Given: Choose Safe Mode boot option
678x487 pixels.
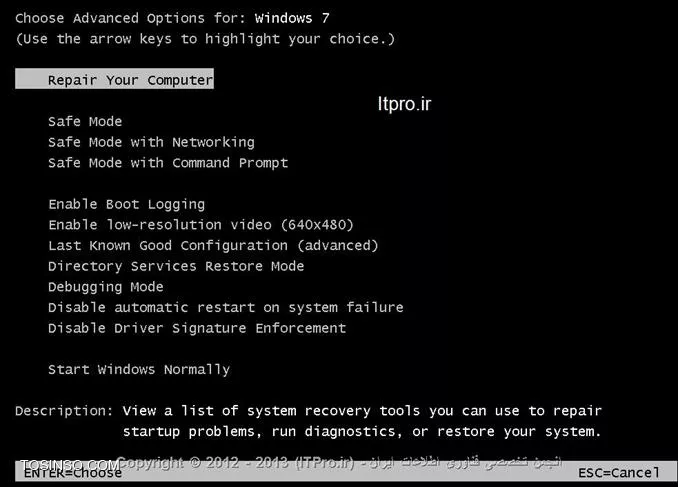Looking at the screenshot, I should coord(85,121).
